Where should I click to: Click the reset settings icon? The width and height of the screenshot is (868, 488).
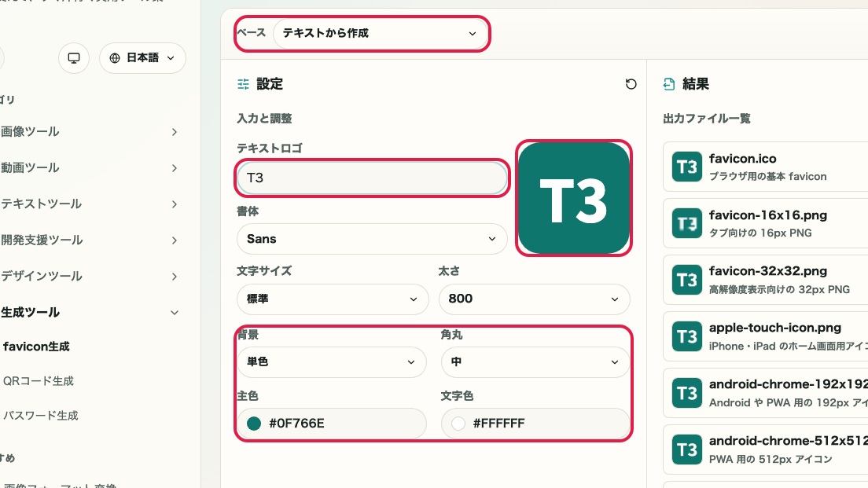pyautogui.click(x=631, y=84)
